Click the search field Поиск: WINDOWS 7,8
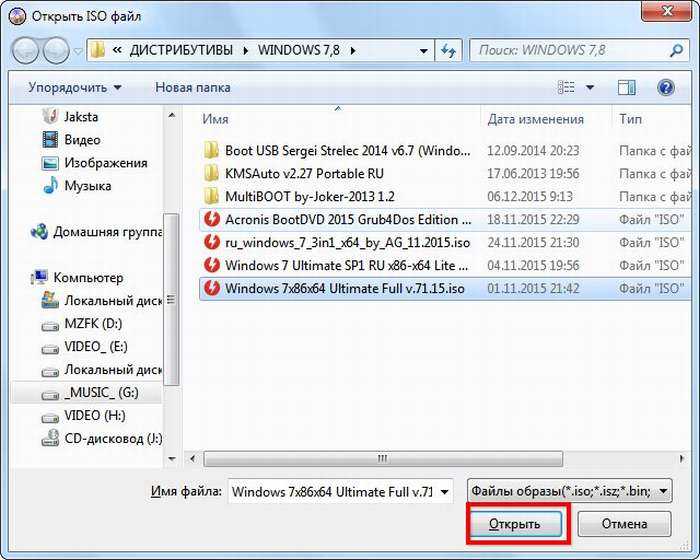Screen dimensions: 700x560 (x=571, y=50)
